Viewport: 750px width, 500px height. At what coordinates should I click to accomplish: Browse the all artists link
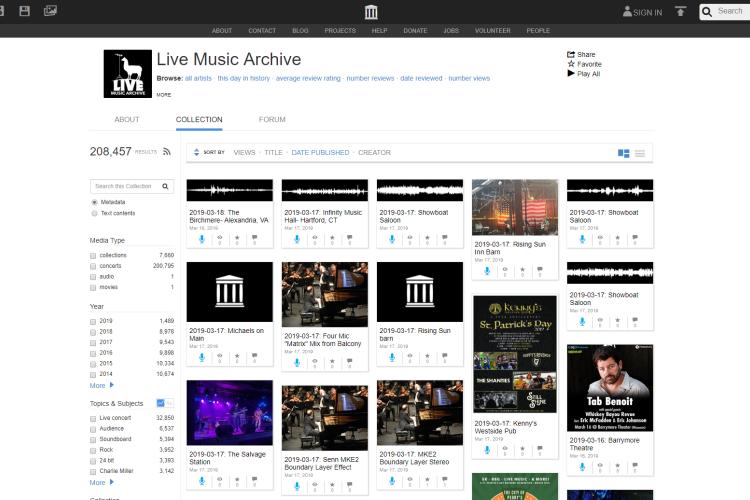tap(198, 78)
